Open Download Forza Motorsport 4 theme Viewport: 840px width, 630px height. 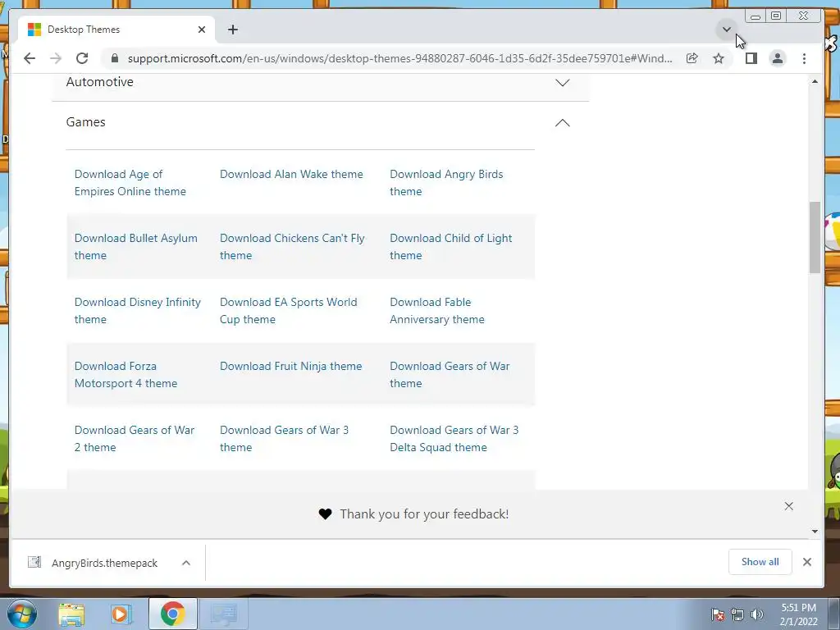coord(126,374)
